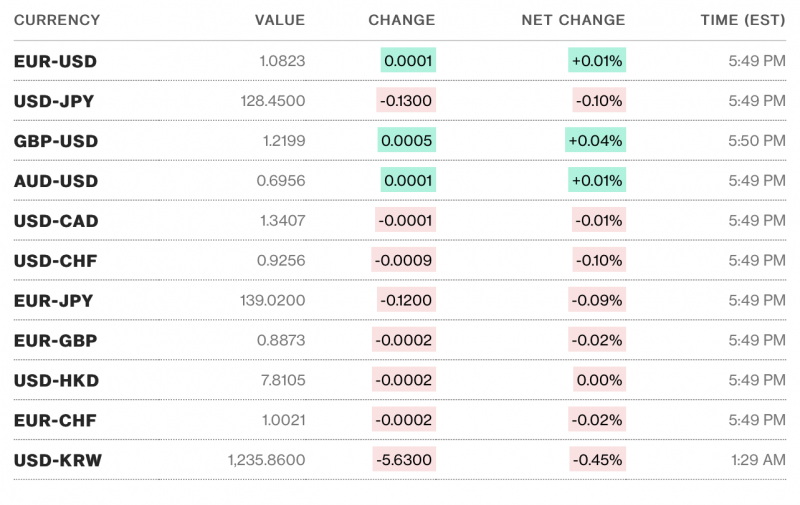Click the -5.6300 change value
The width and height of the screenshot is (800, 505).
click(404, 460)
